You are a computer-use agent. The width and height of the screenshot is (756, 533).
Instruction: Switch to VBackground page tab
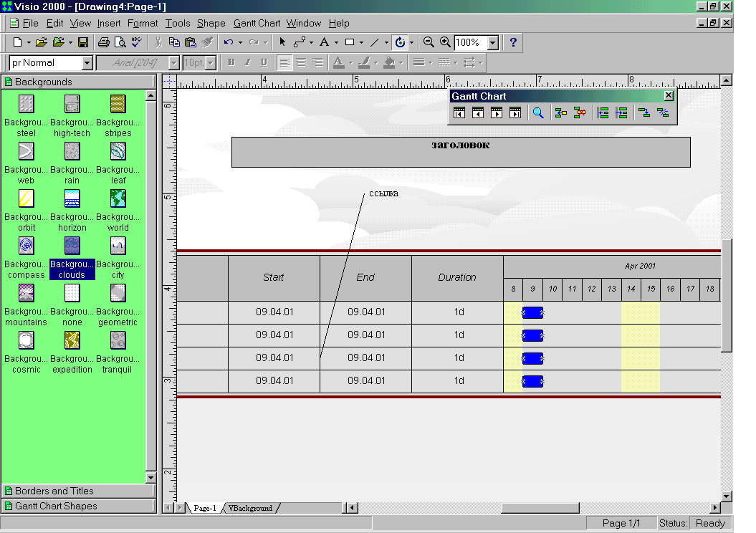point(250,508)
